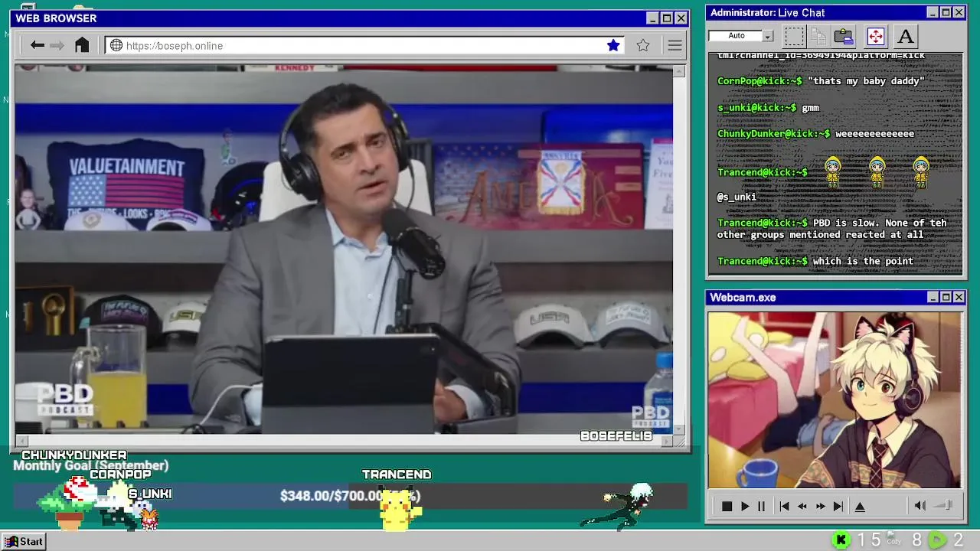This screenshot has height=551, width=980.
Task: Click the boseph.online address bar
Action: point(365,45)
